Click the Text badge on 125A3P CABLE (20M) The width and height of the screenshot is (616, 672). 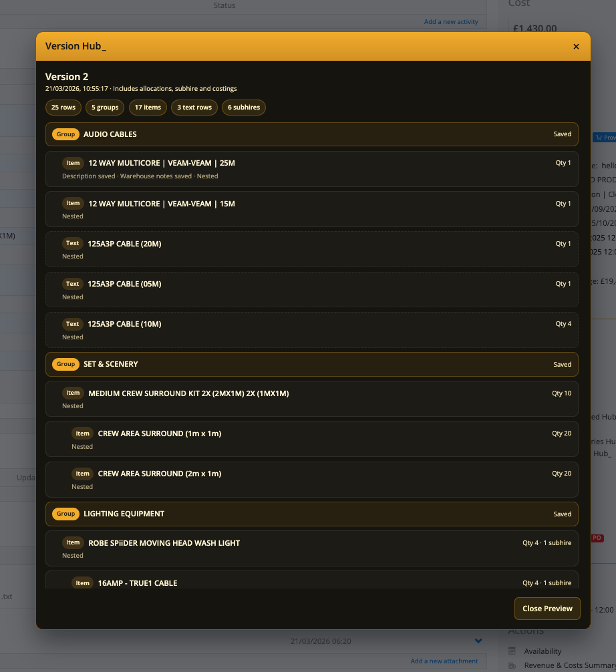[x=72, y=243]
